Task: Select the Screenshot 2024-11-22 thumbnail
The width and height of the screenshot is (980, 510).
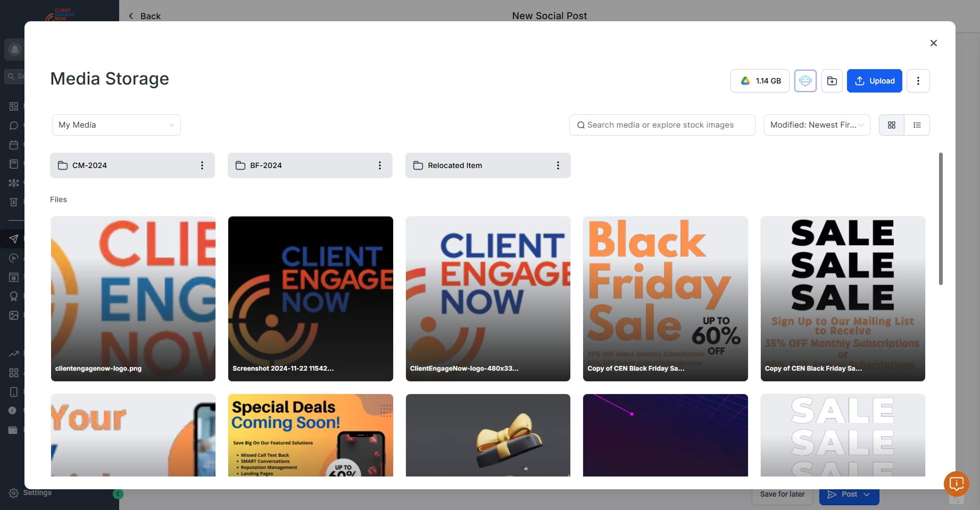Action: 311,299
